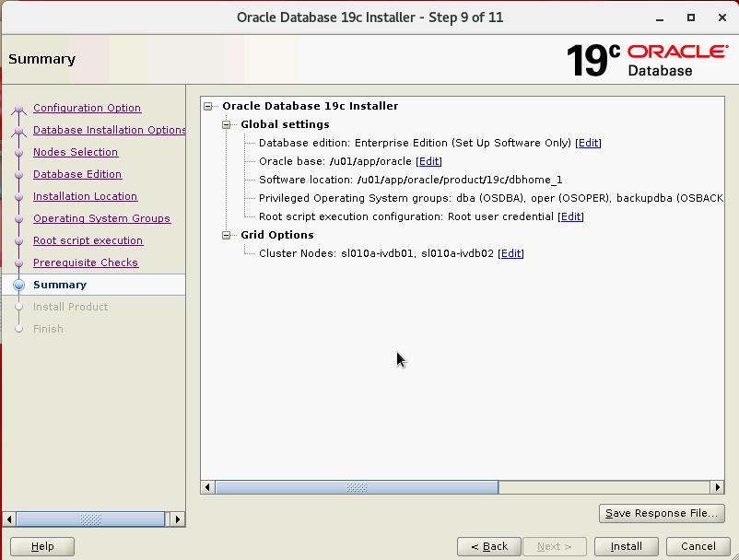
Task: Cancel the installation wizard
Action: [698, 546]
